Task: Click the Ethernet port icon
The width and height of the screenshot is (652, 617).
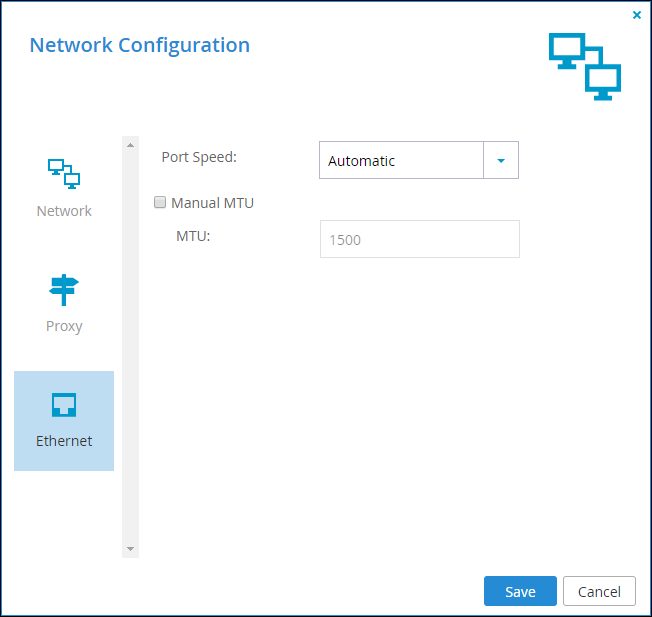Action: coord(64,405)
